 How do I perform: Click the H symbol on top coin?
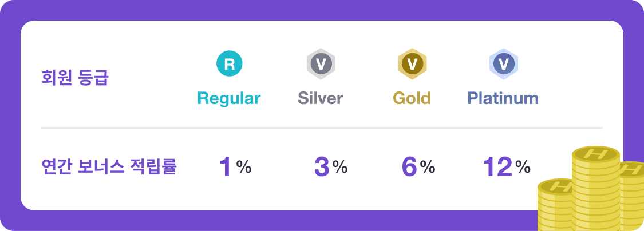tap(596, 154)
